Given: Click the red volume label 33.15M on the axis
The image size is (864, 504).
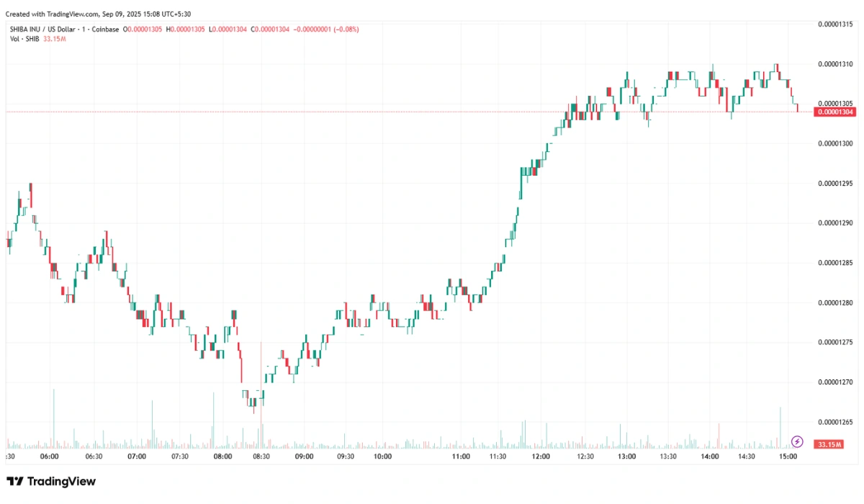Looking at the screenshot, I should point(828,446).
